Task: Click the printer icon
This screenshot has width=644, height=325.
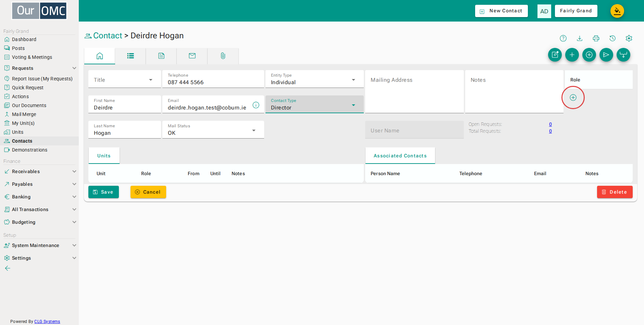Action: pyautogui.click(x=596, y=38)
